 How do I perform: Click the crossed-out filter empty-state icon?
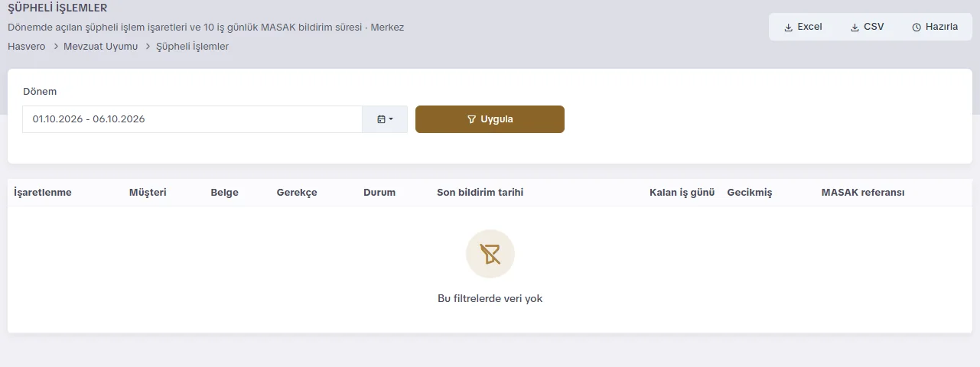coord(490,254)
